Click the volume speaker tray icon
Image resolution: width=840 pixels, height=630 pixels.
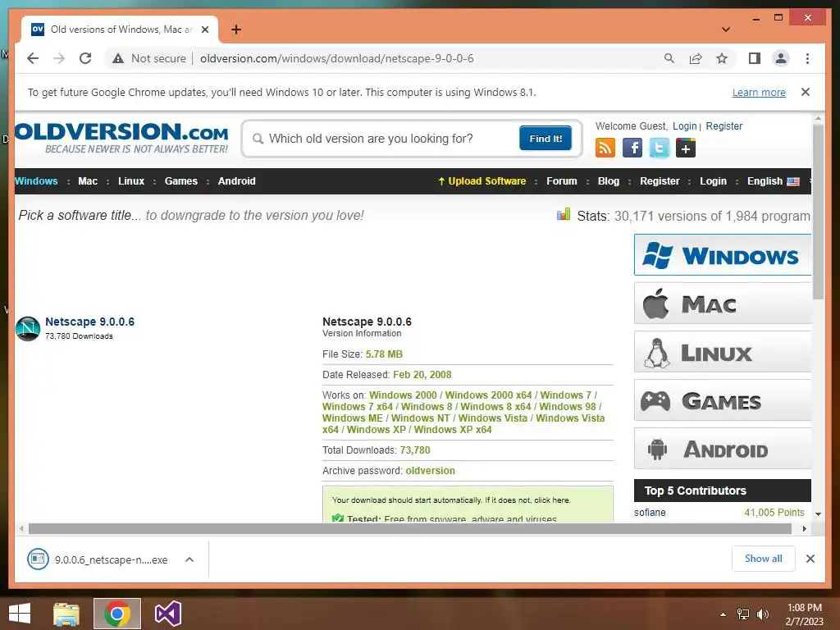tap(762, 614)
